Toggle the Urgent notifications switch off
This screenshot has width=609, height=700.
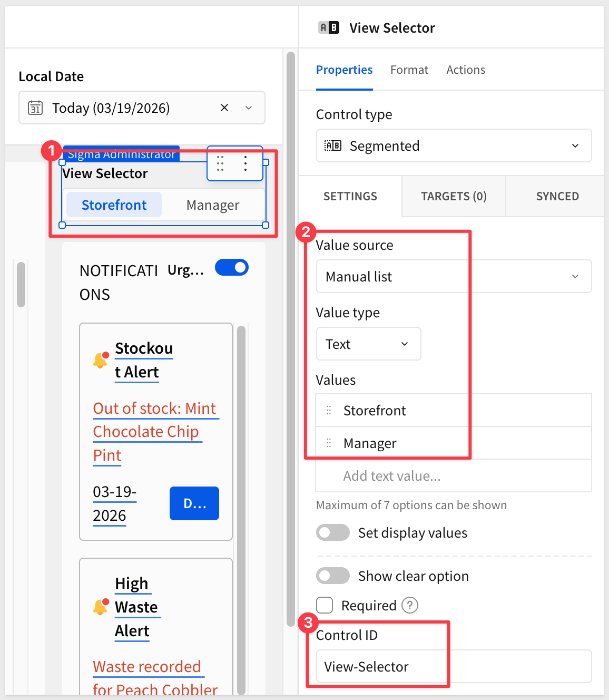click(232, 268)
